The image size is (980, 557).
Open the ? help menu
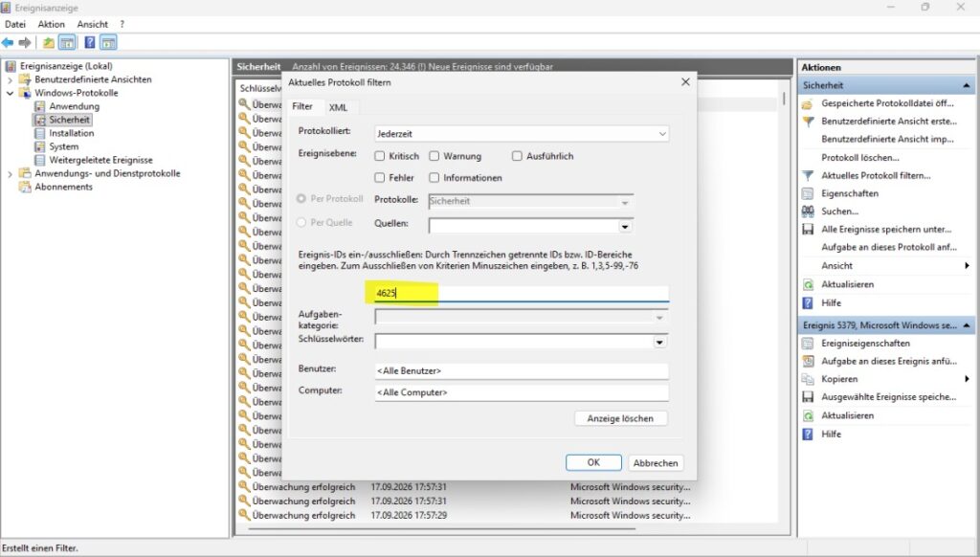click(x=122, y=24)
